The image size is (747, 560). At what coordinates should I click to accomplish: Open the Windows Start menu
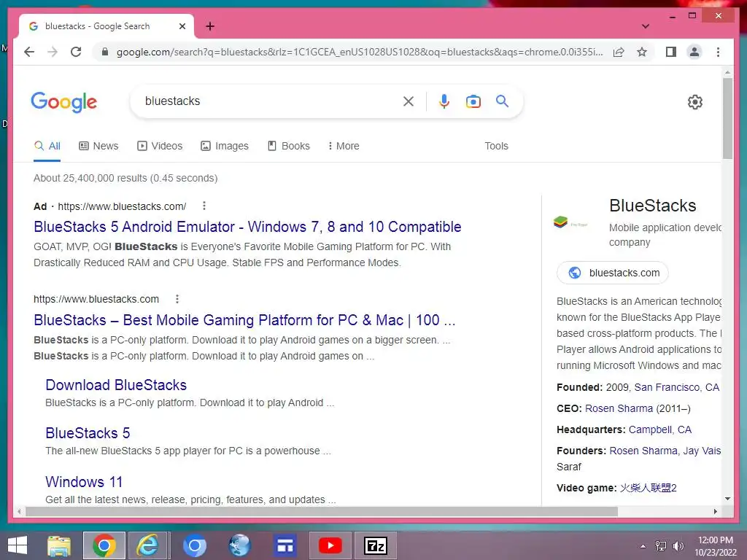[x=18, y=545]
